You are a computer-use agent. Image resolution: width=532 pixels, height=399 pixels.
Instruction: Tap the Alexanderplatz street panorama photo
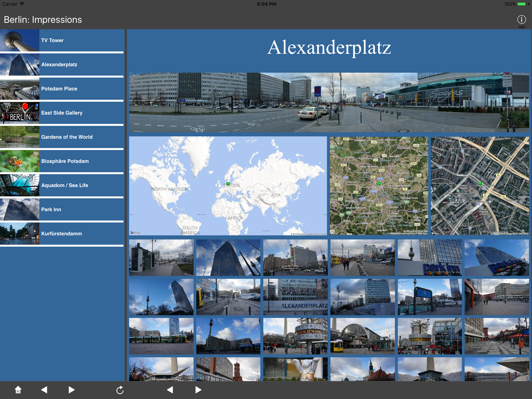pos(329,102)
